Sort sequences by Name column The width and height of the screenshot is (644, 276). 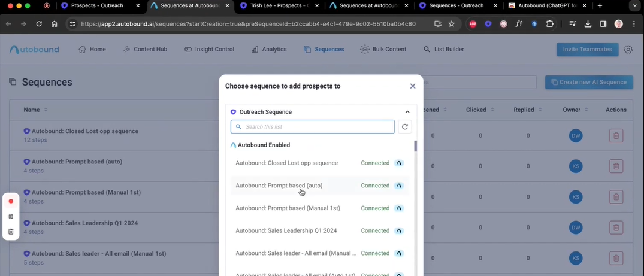pyautogui.click(x=35, y=110)
